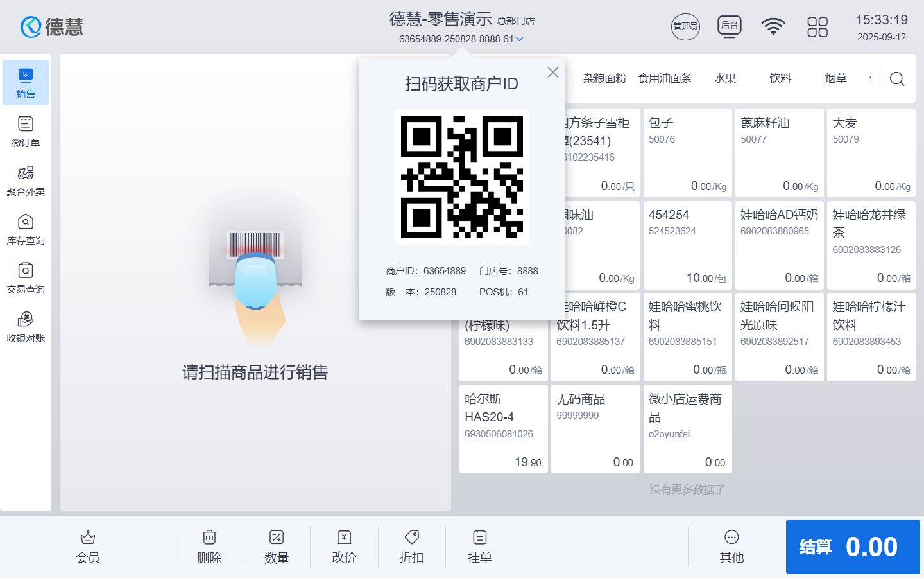Open 微订单 in the sidebar

pyautogui.click(x=26, y=132)
